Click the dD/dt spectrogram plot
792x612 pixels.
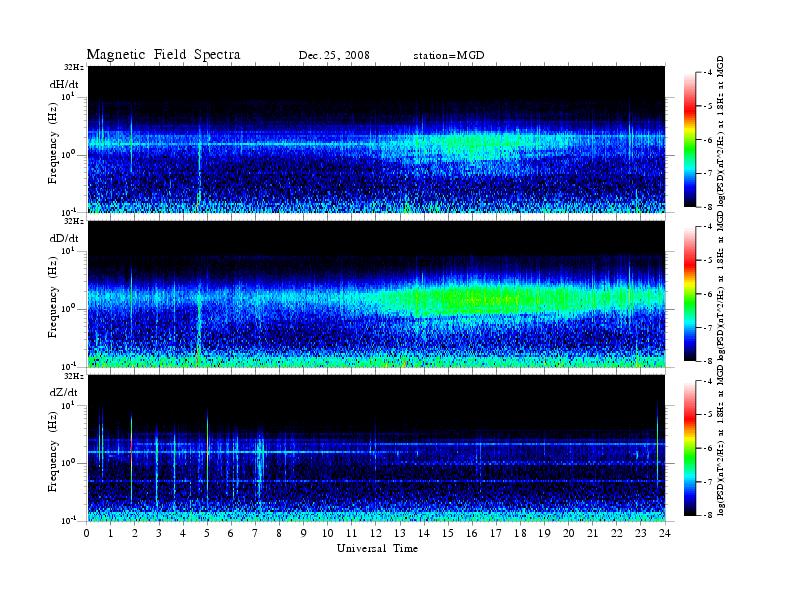pos(376,294)
